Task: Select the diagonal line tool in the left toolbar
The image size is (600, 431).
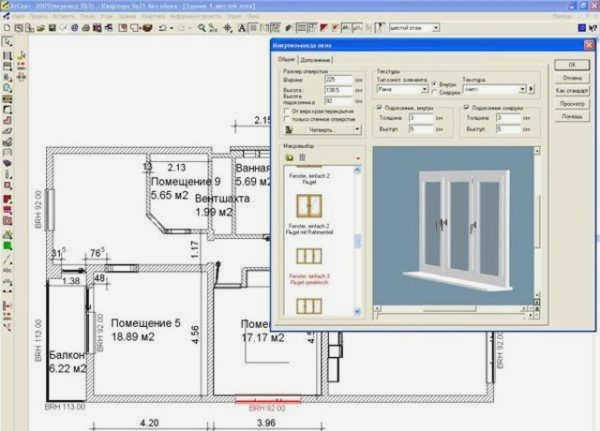Action: 7,260
